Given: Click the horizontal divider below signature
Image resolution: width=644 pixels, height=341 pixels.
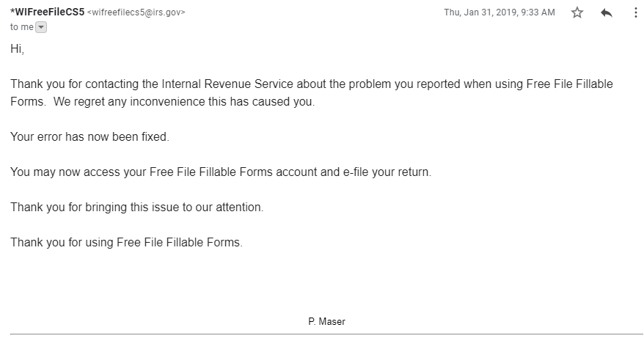Looking at the screenshot, I should point(326,334).
